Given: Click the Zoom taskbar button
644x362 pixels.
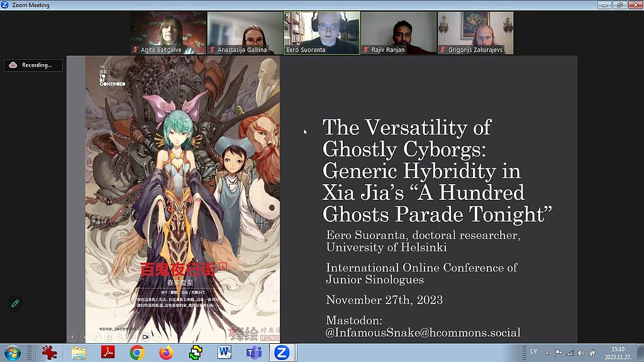Looking at the screenshot, I should [282, 353].
